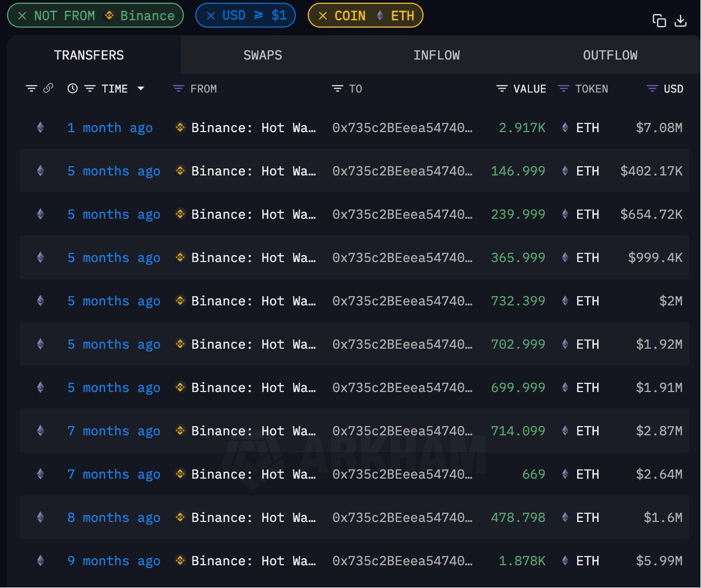
Task: Click ETH token label in the $2.64M row
Action: [588, 473]
